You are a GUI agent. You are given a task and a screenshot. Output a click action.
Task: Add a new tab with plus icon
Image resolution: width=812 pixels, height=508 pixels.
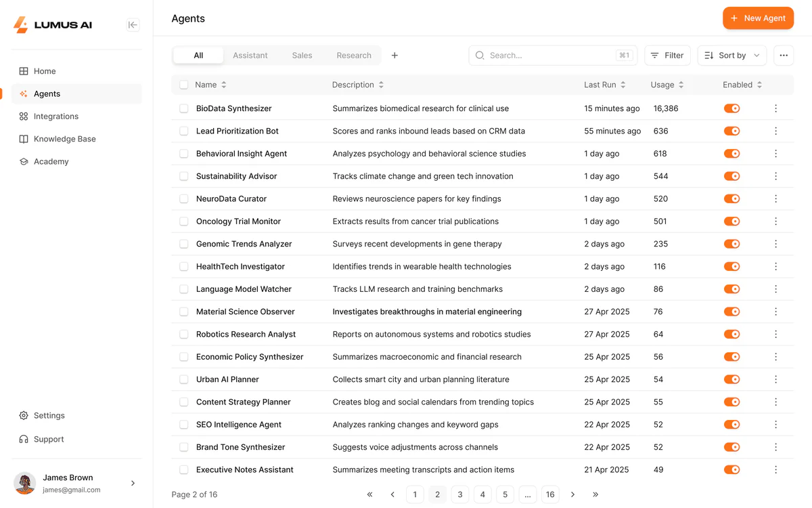tap(394, 56)
